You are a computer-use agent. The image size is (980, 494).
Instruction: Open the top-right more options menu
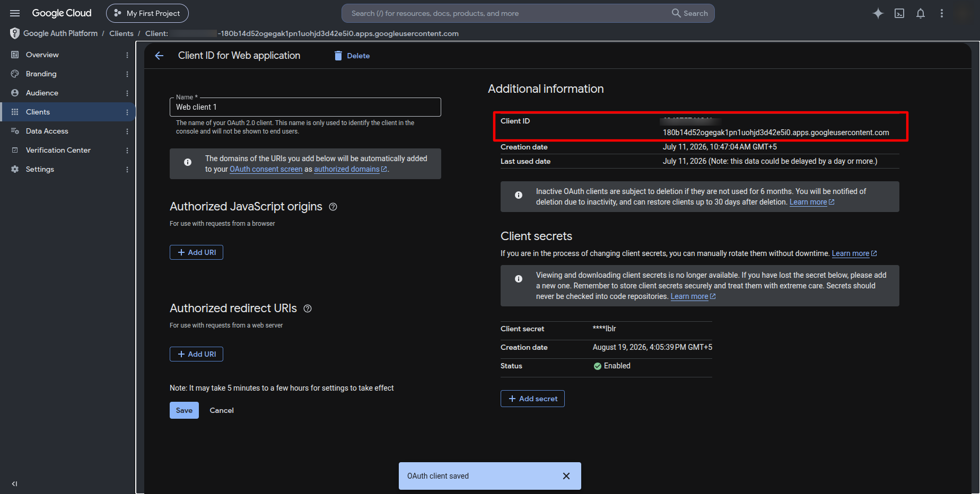(x=942, y=13)
